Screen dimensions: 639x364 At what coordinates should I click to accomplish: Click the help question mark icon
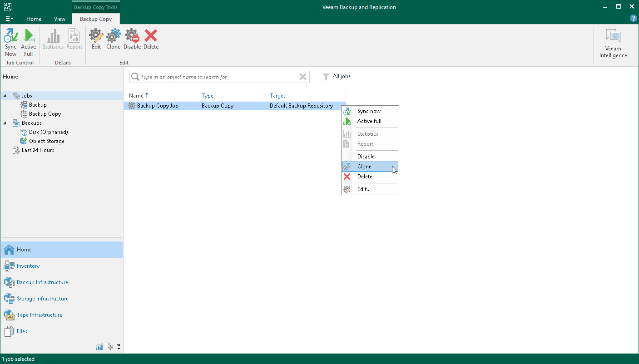[x=634, y=18]
